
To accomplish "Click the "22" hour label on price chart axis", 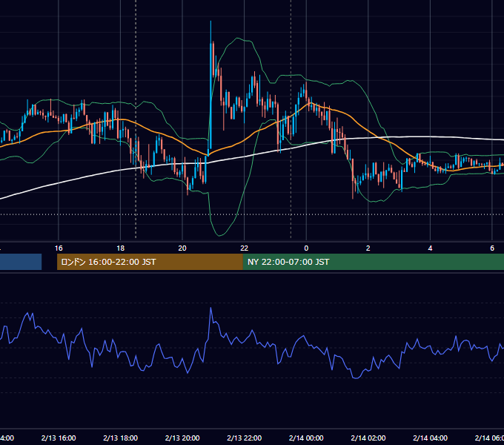I will click(x=245, y=248).
